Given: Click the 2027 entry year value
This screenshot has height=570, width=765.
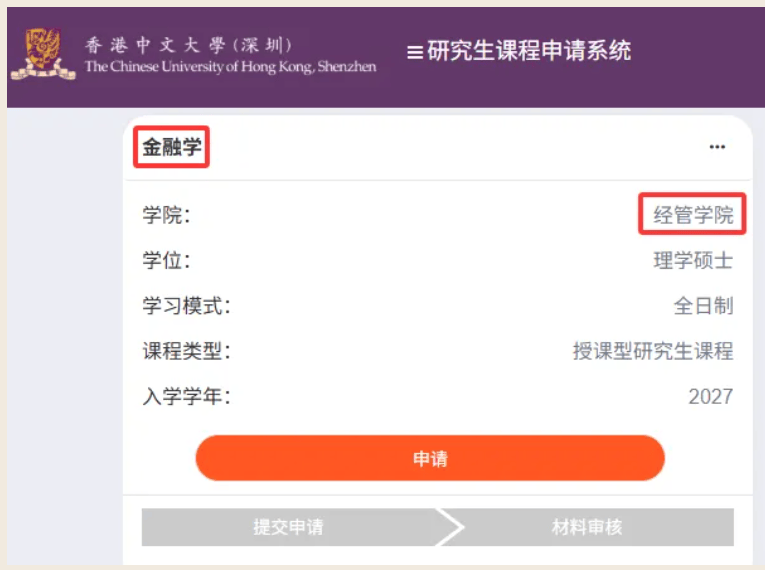Looking at the screenshot, I should pyautogui.click(x=710, y=397).
